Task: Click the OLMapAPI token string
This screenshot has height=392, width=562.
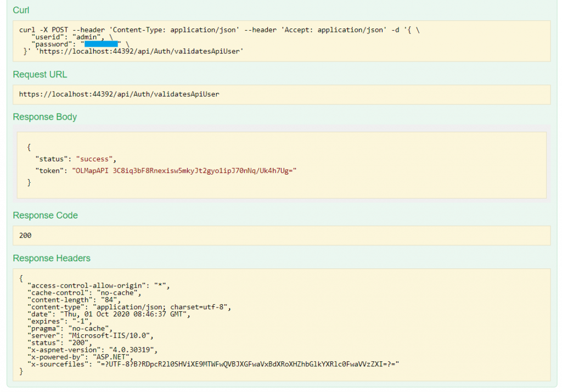Action: pos(184,171)
